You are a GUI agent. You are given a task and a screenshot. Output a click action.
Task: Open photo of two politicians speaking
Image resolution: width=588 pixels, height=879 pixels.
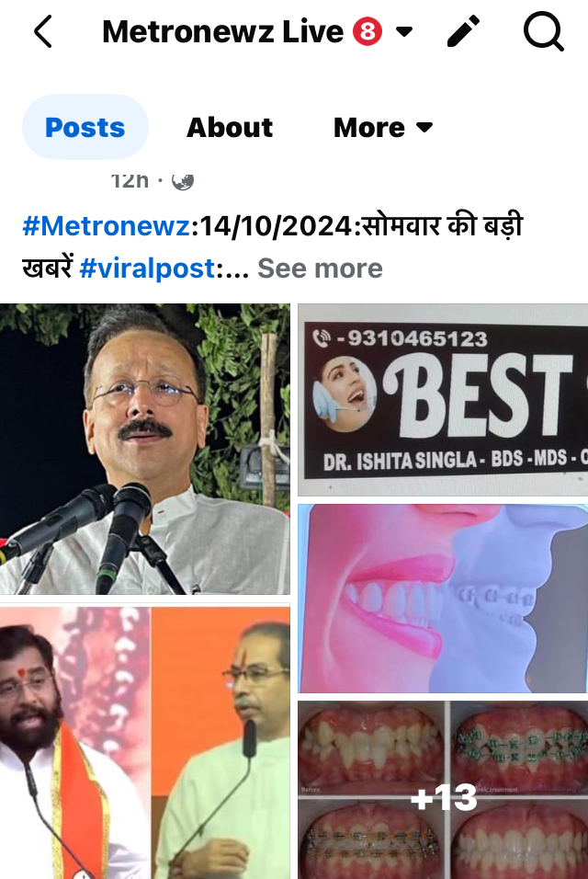tap(145, 743)
